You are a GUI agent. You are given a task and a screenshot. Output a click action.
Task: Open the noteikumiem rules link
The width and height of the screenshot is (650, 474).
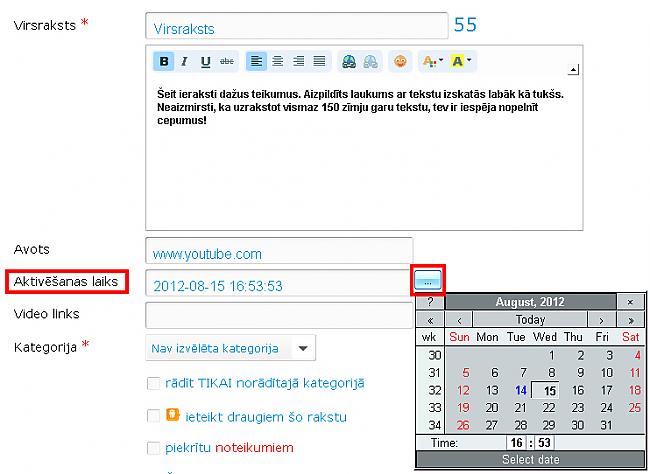pos(254,448)
